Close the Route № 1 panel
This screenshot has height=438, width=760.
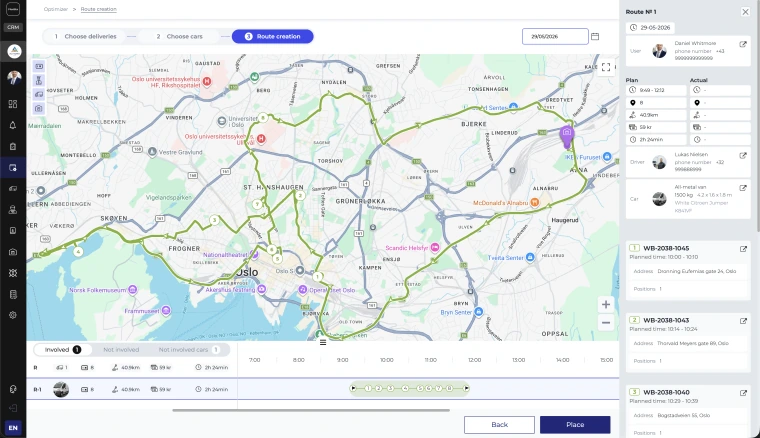click(745, 12)
